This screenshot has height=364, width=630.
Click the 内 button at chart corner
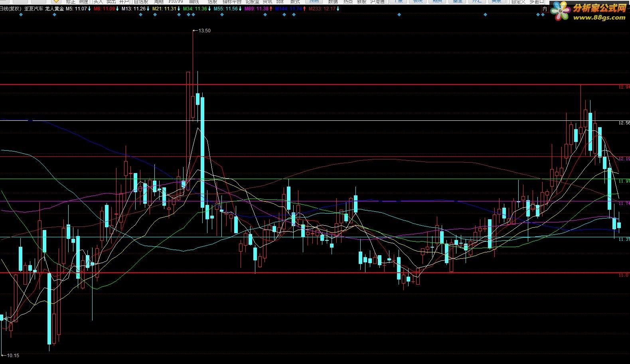[x=545, y=8]
